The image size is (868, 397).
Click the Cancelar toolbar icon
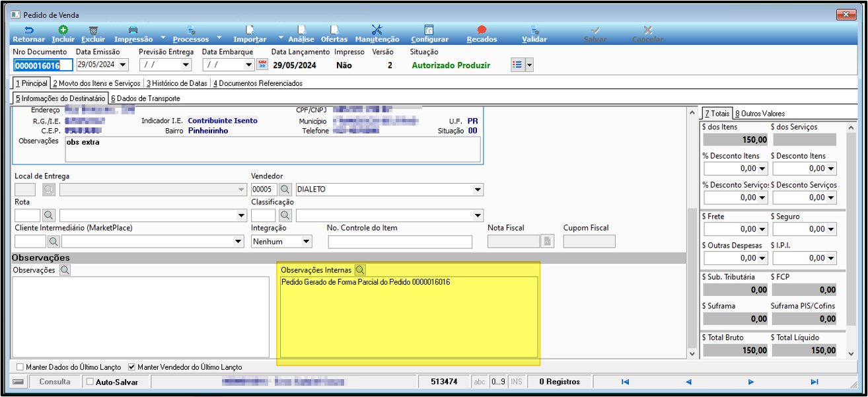pos(648,30)
